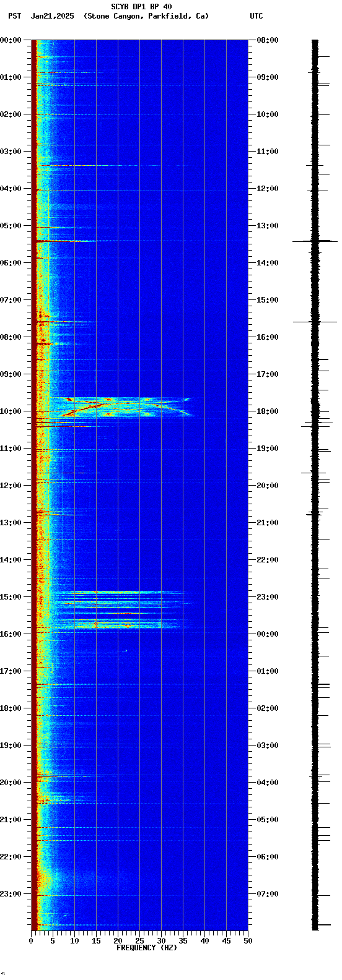Click '10:00' on the PST axis
Viewport: 342px width, 980px height.
pyautogui.click(x=11, y=411)
